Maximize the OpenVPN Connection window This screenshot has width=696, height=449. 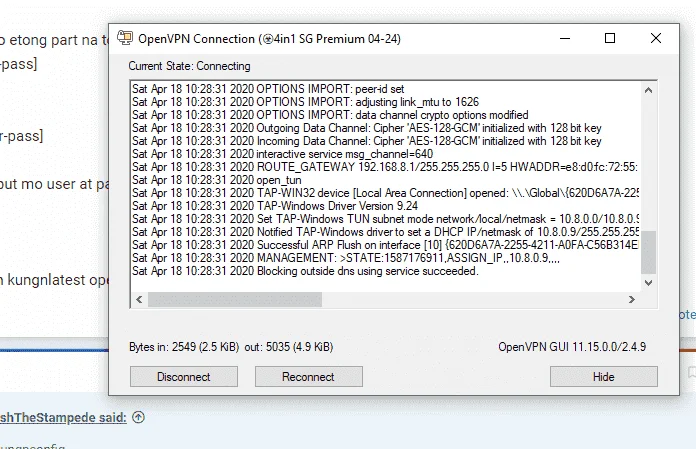coord(610,39)
